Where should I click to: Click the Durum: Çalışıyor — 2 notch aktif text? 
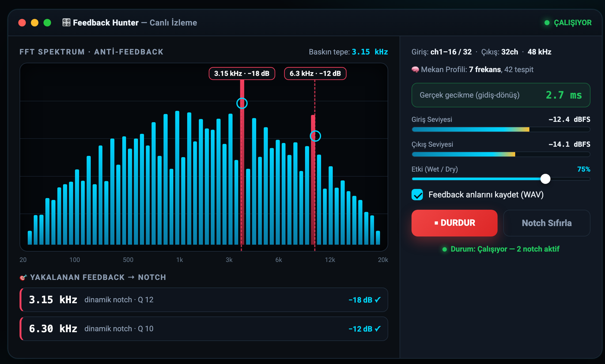[x=505, y=250]
